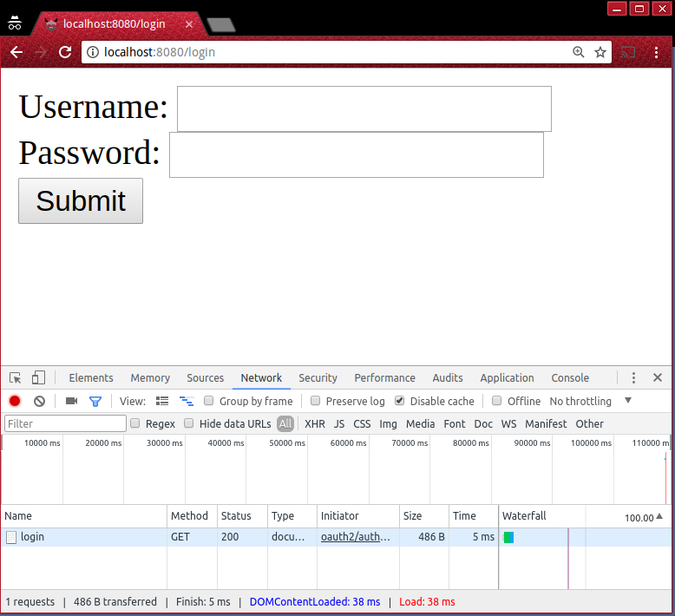Bookmark this page with the star icon
The image size is (675, 616).
coord(600,52)
